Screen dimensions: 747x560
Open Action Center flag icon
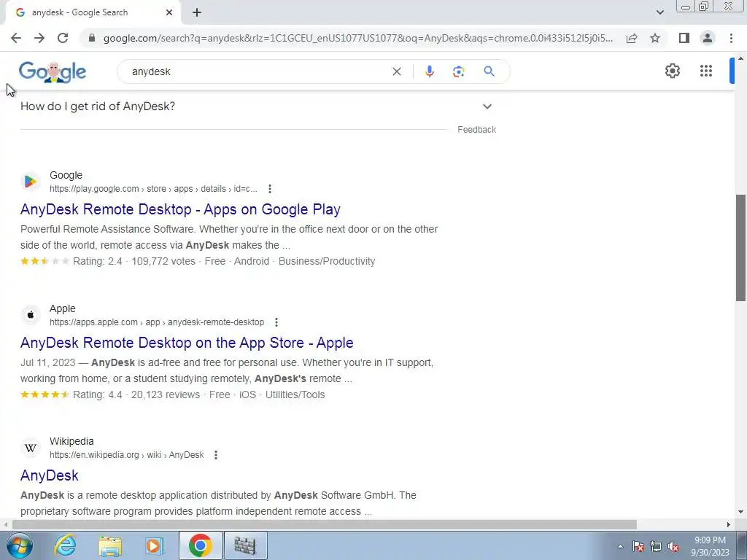coord(638,546)
